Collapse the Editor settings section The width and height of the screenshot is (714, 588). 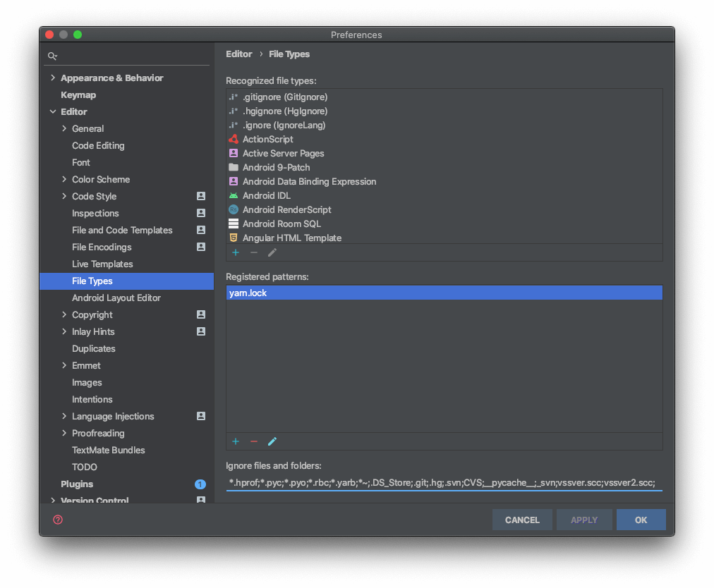[x=53, y=111]
